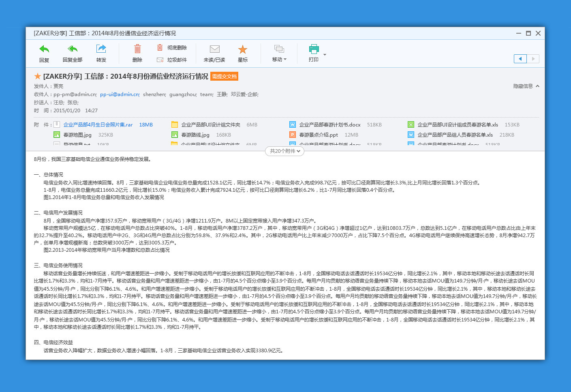This screenshot has height=392, width=571.
Task: Click recipient guangzhou
Action: (183, 94)
